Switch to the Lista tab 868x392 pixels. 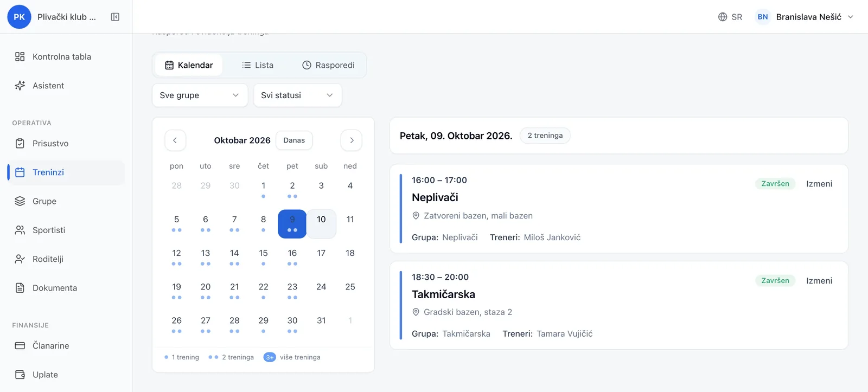click(x=258, y=65)
